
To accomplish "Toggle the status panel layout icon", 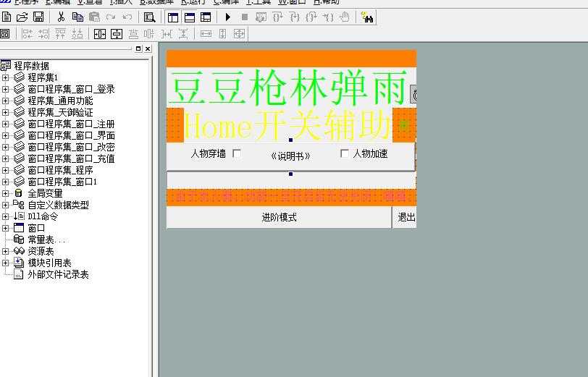I will pyautogui.click(x=190, y=17).
